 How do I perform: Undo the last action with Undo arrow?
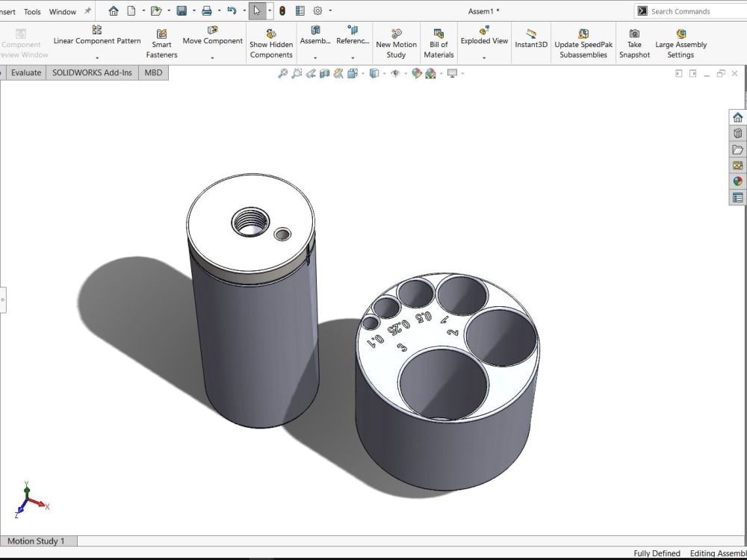(232, 11)
